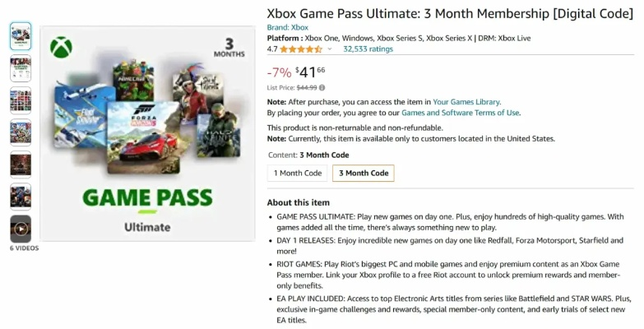Click the 4.7 star rating icons
The height and width of the screenshot is (329, 644).
[300, 49]
